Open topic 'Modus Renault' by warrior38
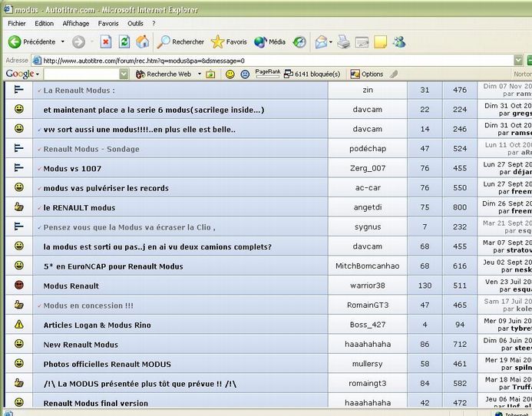The height and width of the screenshot is (416, 532). coord(71,286)
